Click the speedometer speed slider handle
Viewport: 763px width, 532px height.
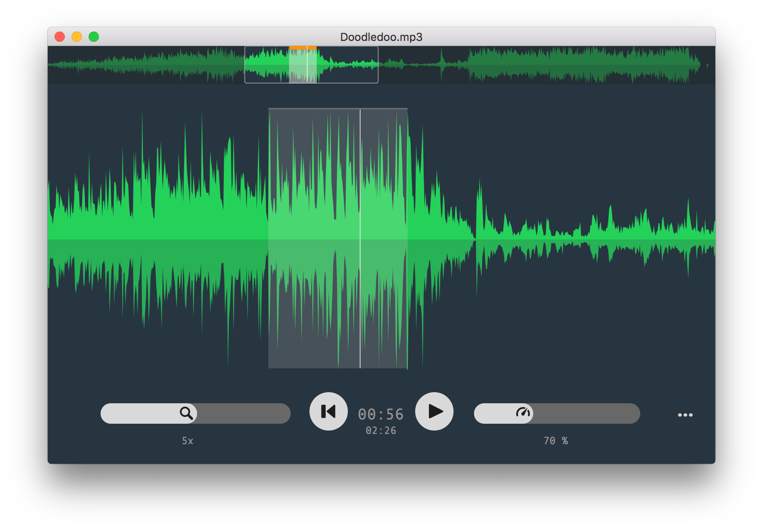(523, 413)
